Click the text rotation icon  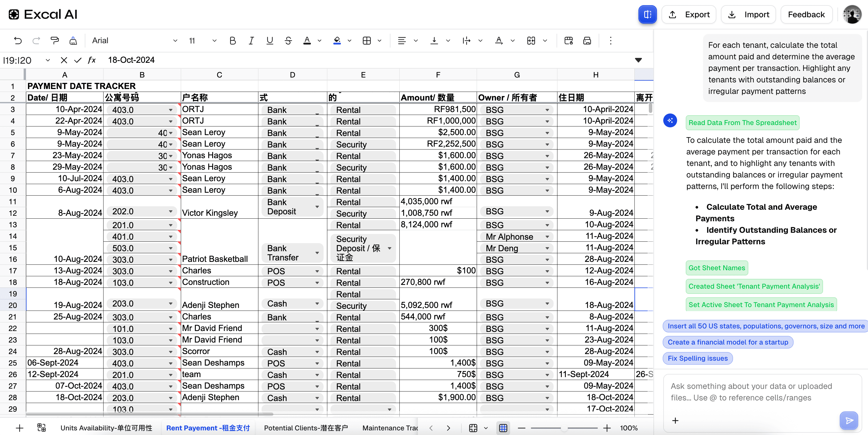[499, 41]
